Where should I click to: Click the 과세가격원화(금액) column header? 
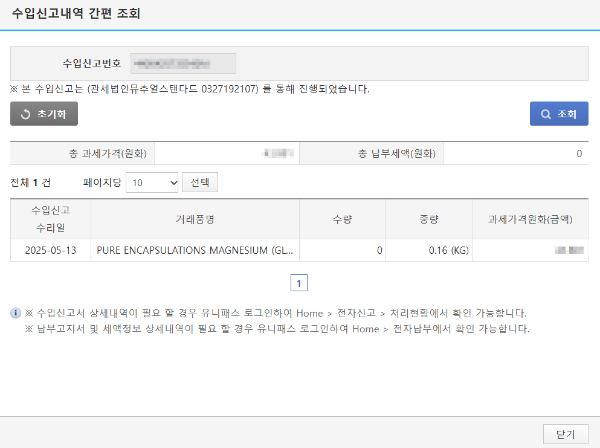530,219
